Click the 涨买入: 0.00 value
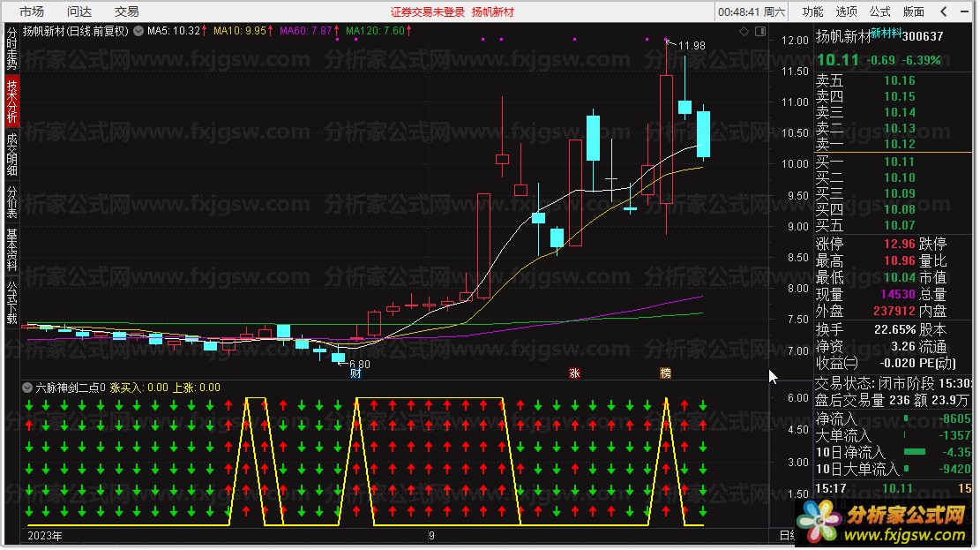 [139, 388]
